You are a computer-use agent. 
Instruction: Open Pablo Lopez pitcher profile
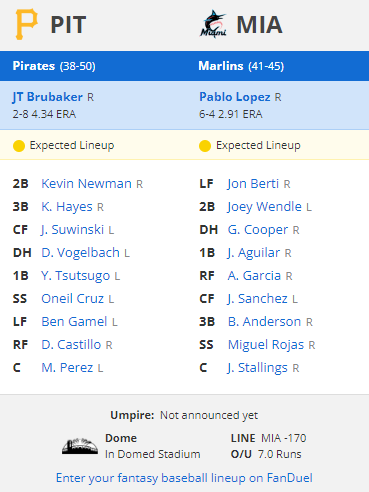point(235,97)
